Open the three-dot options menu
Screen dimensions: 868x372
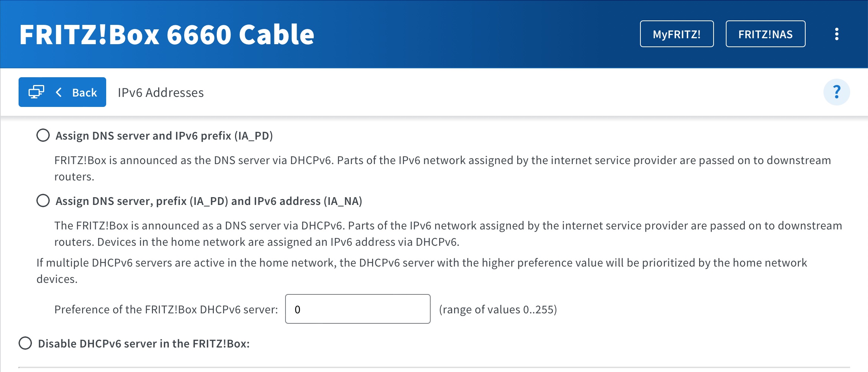coord(836,34)
